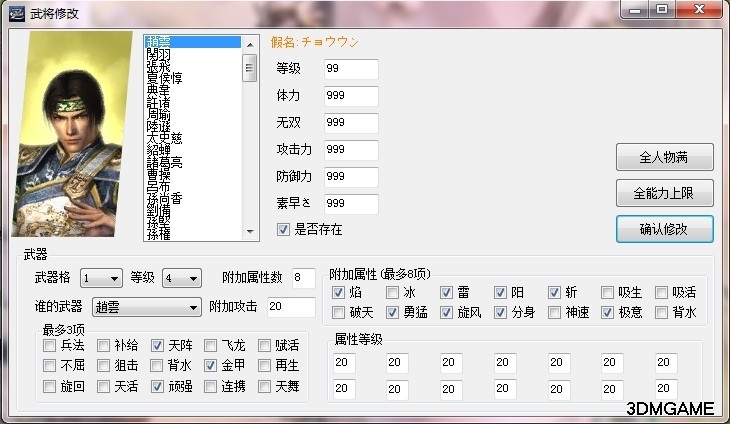Click the 全能力上限 button
Screen dimensions: 730x424
(664, 193)
